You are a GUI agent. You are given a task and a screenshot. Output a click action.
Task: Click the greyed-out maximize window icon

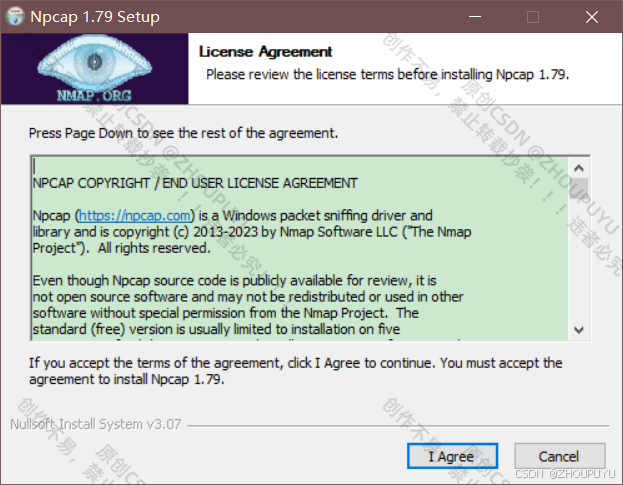[533, 17]
